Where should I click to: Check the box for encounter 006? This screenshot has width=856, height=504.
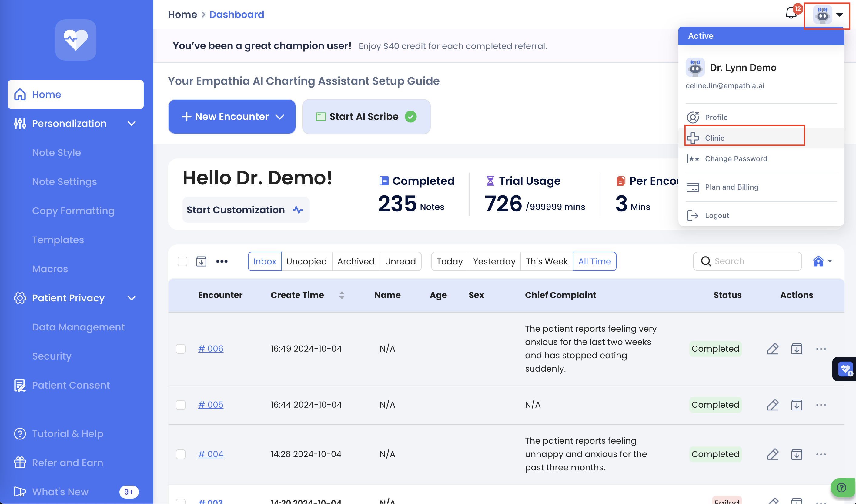tap(181, 349)
